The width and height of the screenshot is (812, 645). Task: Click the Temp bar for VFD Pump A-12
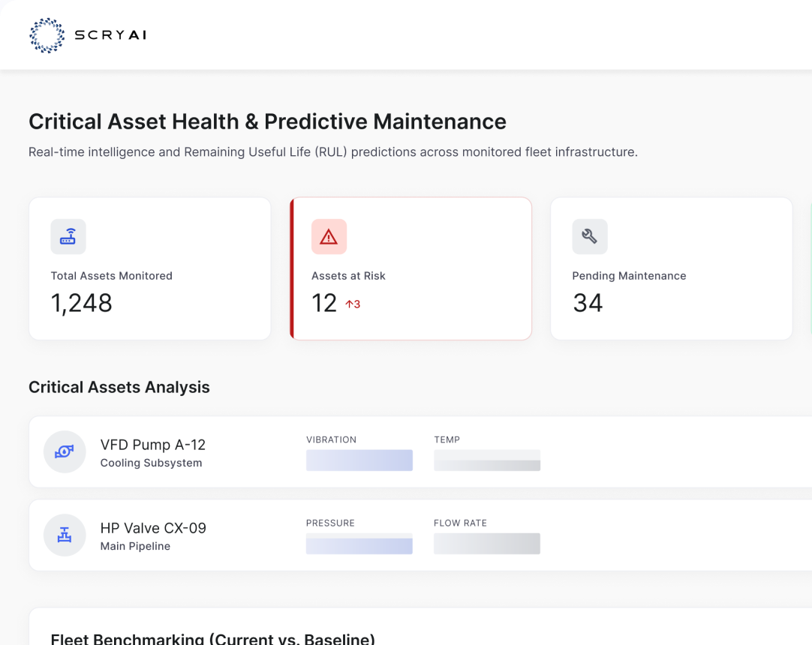tap(487, 460)
